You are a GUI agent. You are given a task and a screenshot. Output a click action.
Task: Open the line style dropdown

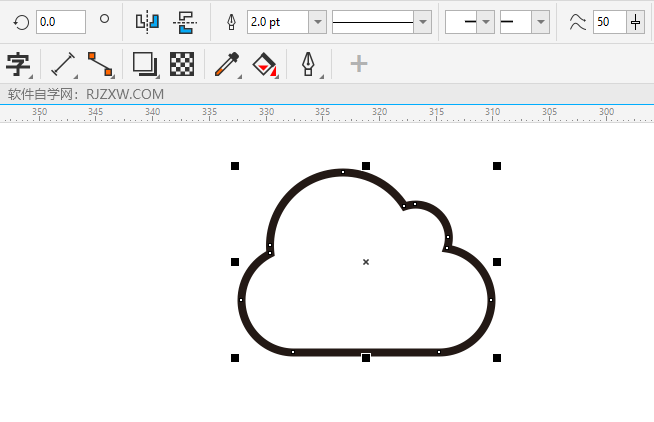(x=423, y=22)
